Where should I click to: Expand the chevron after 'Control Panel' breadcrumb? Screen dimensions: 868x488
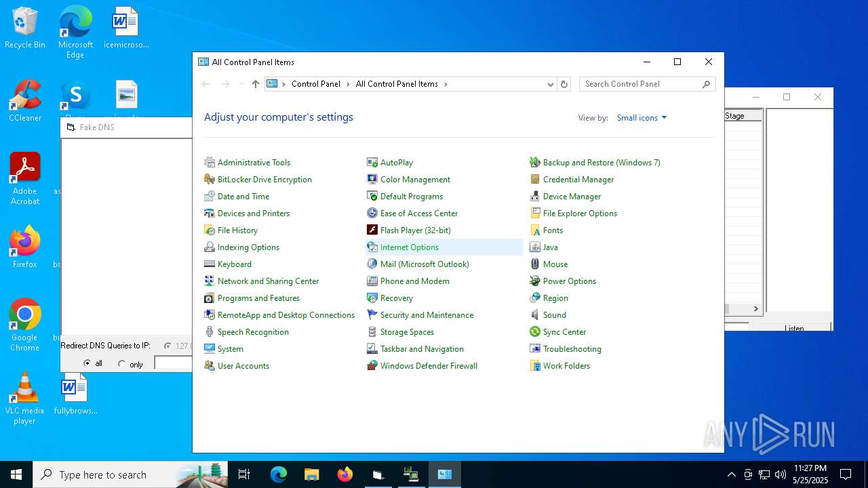[348, 84]
